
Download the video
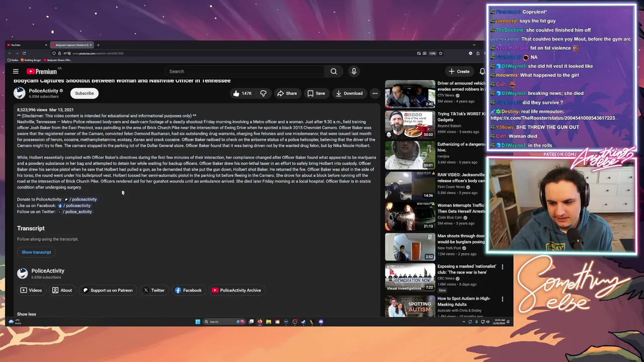pos(349,93)
